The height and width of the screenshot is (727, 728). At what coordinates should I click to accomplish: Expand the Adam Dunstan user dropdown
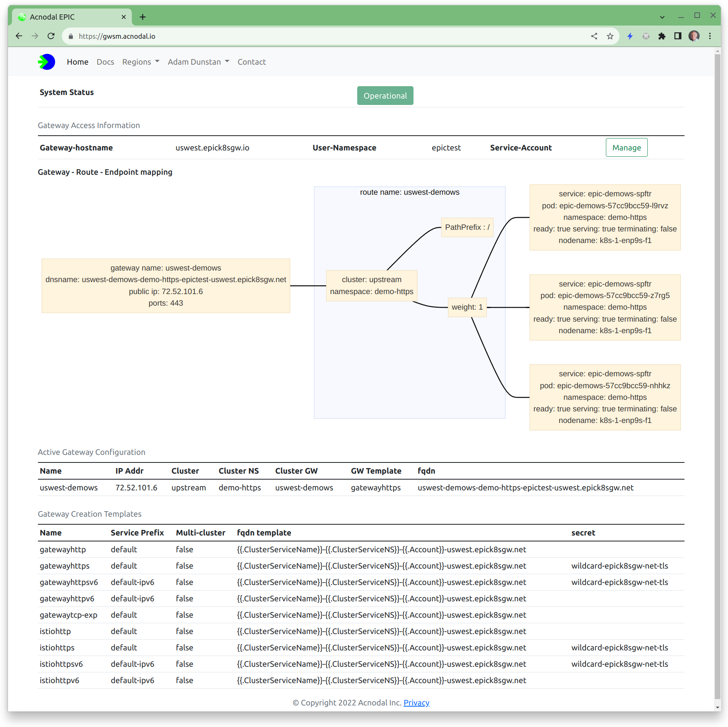click(198, 62)
